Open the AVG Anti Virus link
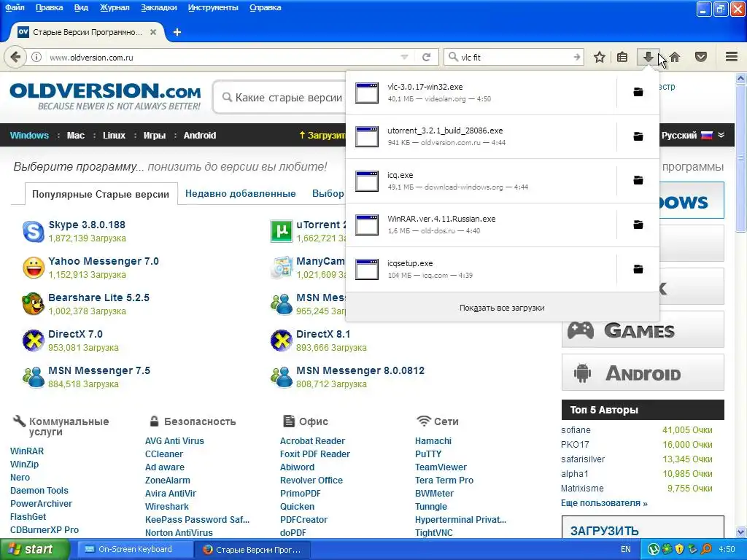This screenshot has width=747, height=560. click(174, 441)
